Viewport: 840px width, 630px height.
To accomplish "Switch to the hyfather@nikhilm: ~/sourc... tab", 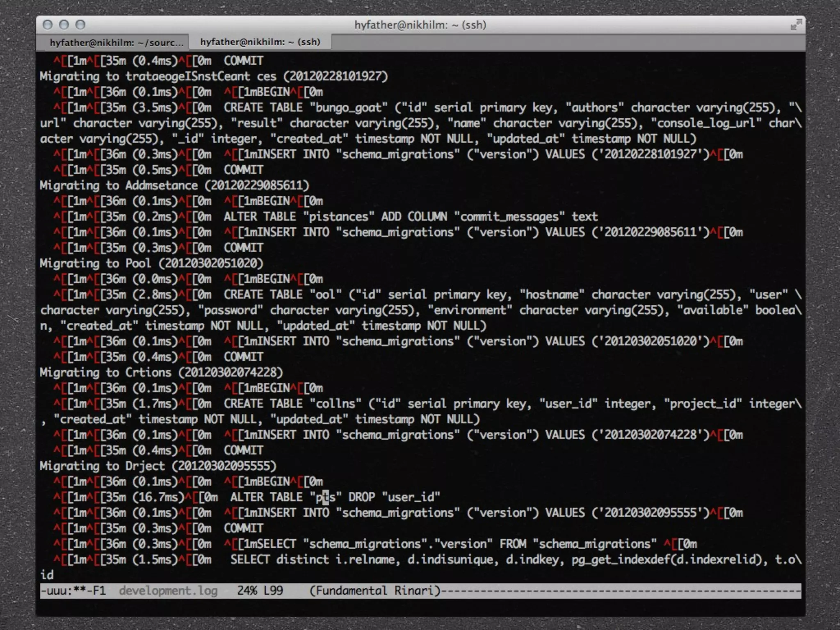I will pyautogui.click(x=116, y=42).
